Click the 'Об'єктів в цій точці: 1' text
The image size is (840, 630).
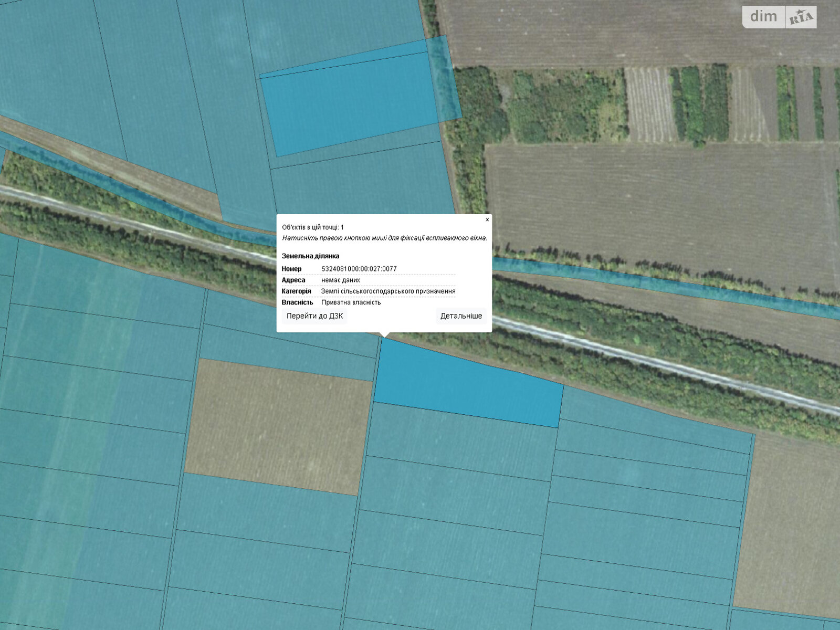click(313, 227)
